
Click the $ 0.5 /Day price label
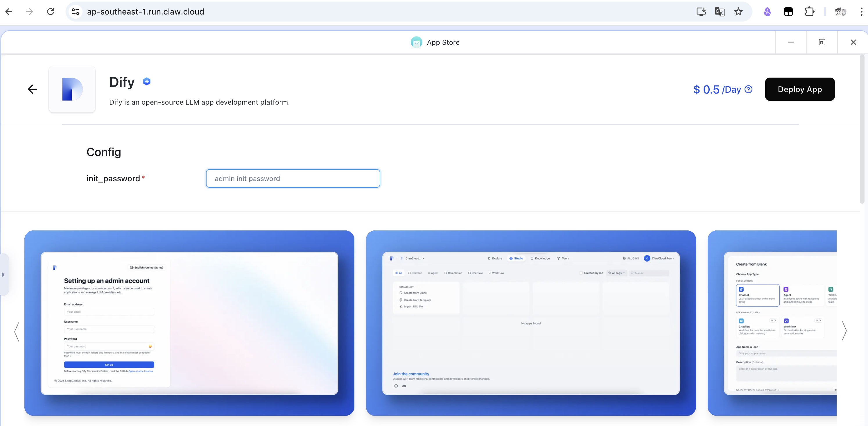[717, 90]
